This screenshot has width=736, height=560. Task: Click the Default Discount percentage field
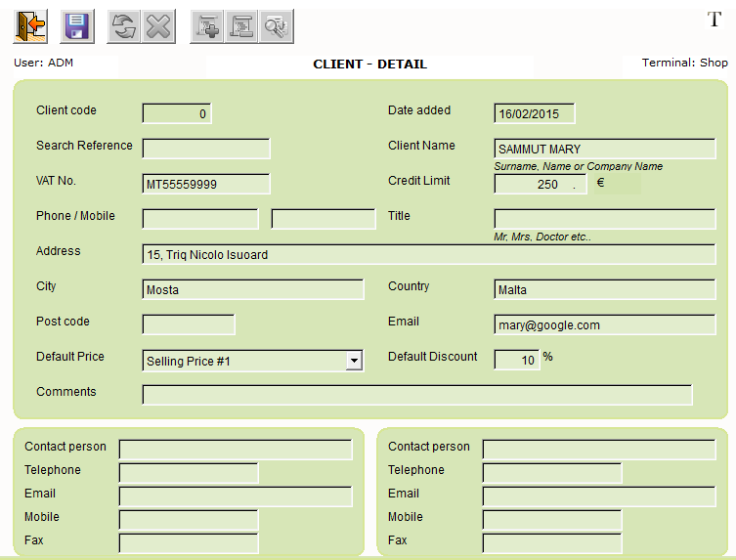pos(516,361)
